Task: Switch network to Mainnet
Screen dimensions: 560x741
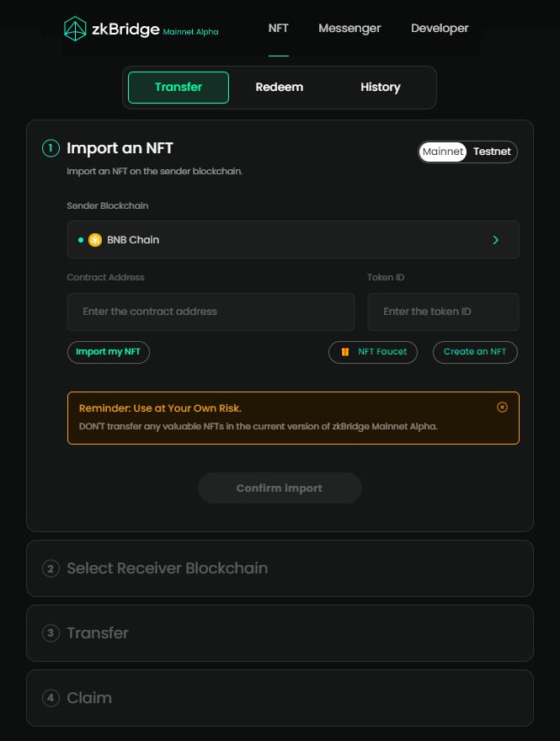Action: (x=443, y=152)
